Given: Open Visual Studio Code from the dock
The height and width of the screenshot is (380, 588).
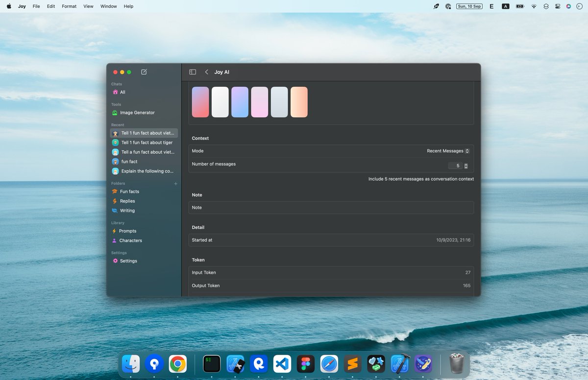Looking at the screenshot, I should coord(283,364).
